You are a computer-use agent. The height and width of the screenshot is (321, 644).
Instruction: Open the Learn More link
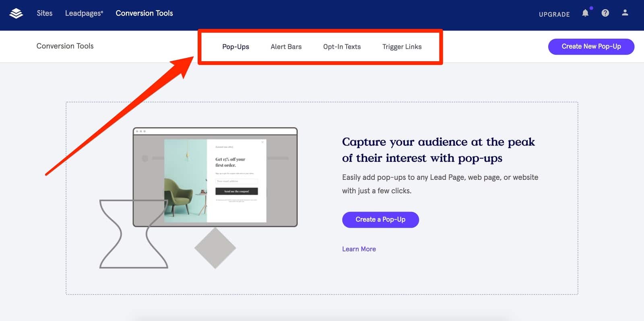(x=359, y=249)
